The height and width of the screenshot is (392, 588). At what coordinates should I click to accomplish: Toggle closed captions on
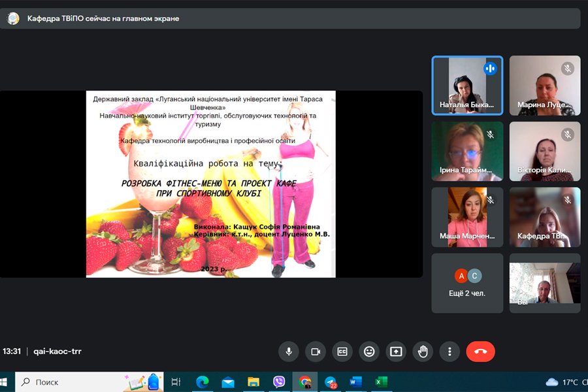(342, 351)
